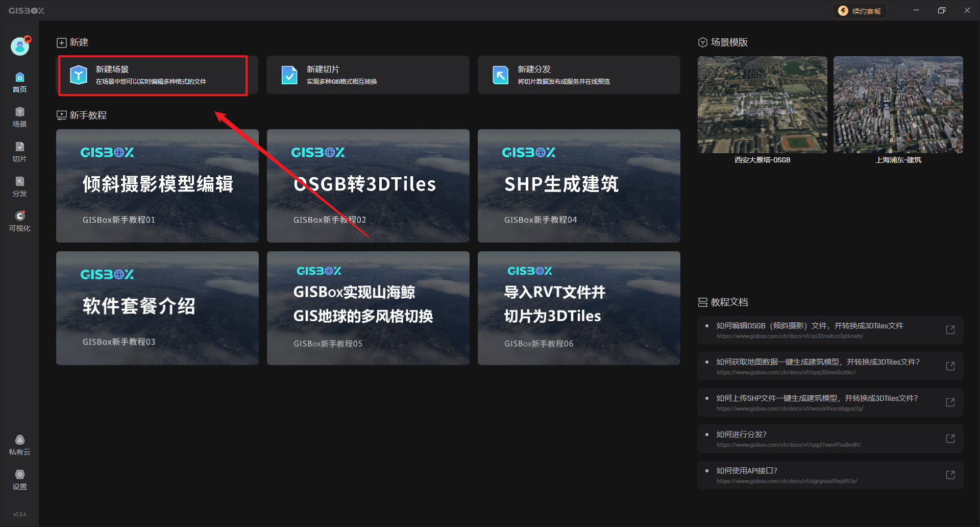Open the 如何使用API接口 documentation link
This screenshot has height=527, width=980.
pos(746,471)
